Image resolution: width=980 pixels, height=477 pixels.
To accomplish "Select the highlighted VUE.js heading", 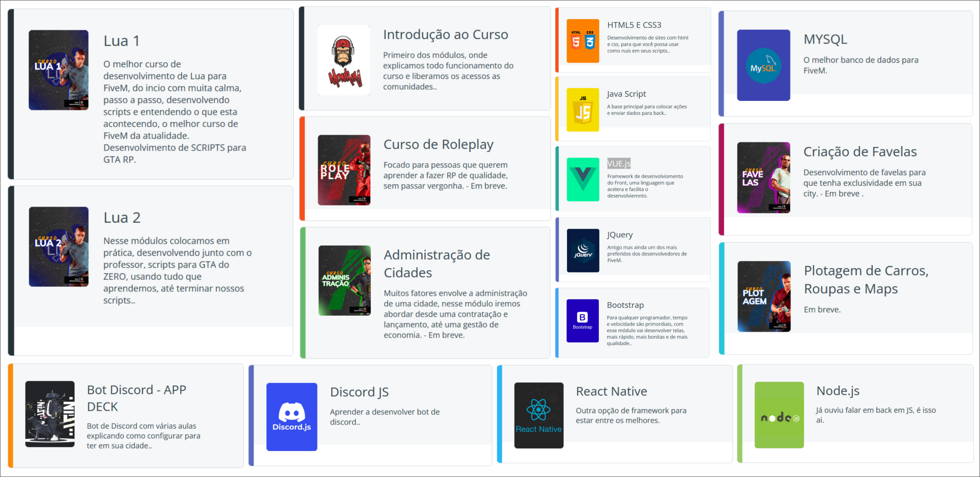I will [619, 164].
